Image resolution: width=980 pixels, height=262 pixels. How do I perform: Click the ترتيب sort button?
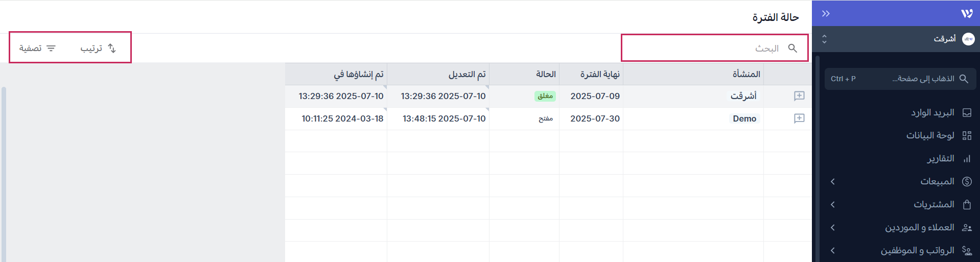pyautogui.click(x=98, y=48)
